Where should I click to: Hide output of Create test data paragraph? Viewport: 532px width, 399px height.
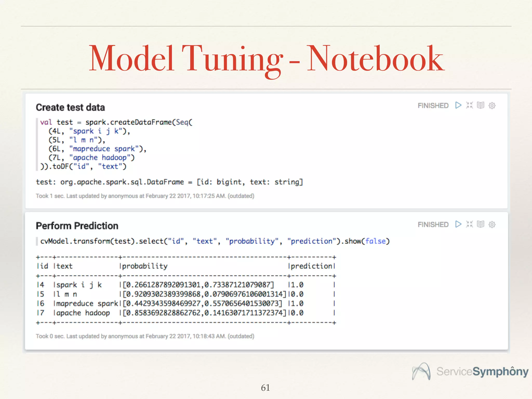tap(481, 105)
